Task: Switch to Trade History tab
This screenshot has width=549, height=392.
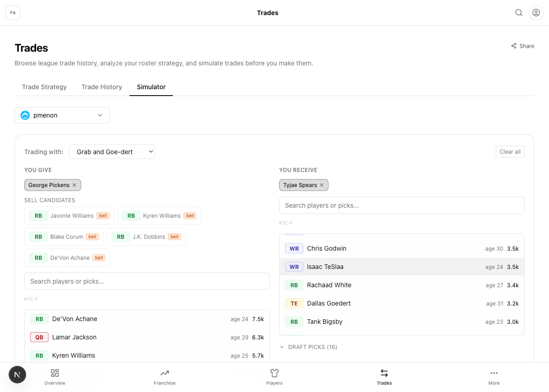Action: coord(102,87)
